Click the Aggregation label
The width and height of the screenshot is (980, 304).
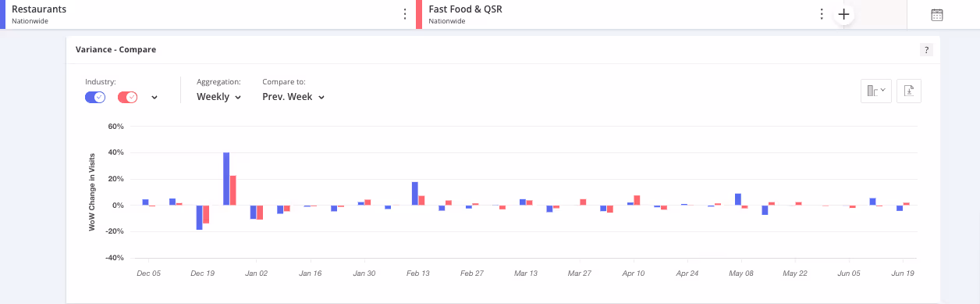pyautogui.click(x=218, y=81)
